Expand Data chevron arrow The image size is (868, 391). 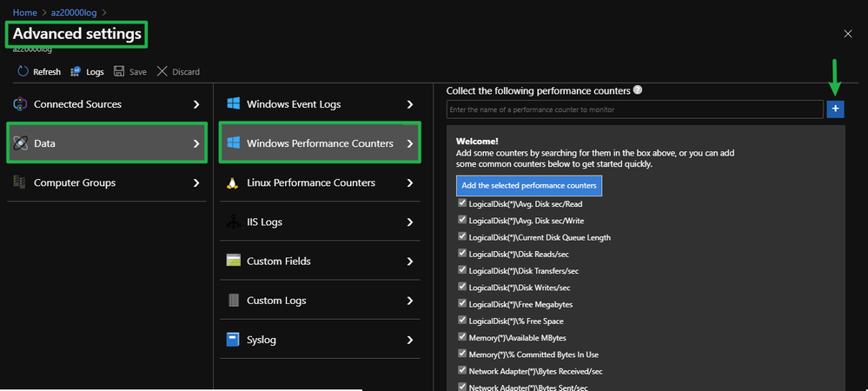click(196, 143)
